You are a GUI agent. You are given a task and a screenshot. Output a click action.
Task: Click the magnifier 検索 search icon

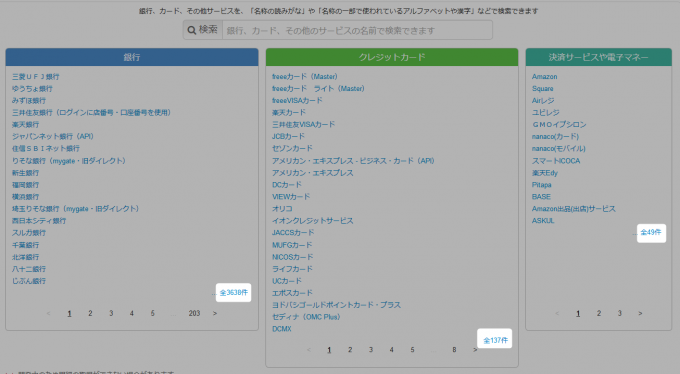(203, 30)
